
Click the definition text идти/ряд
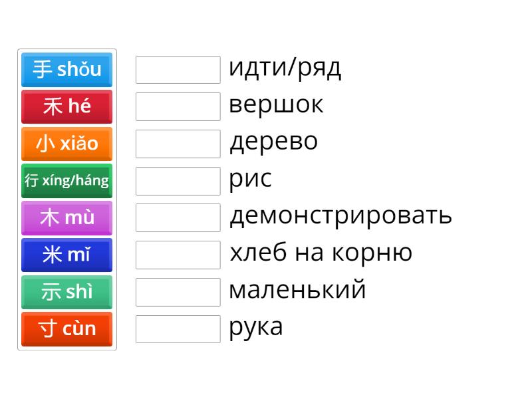(x=285, y=68)
